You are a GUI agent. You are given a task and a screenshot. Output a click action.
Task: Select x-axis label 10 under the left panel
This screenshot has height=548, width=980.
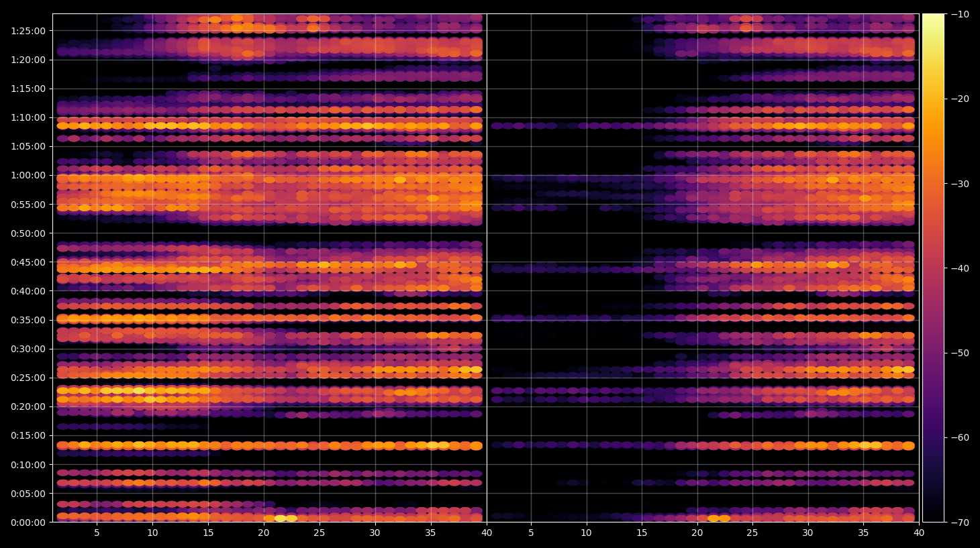tap(152, 533)
